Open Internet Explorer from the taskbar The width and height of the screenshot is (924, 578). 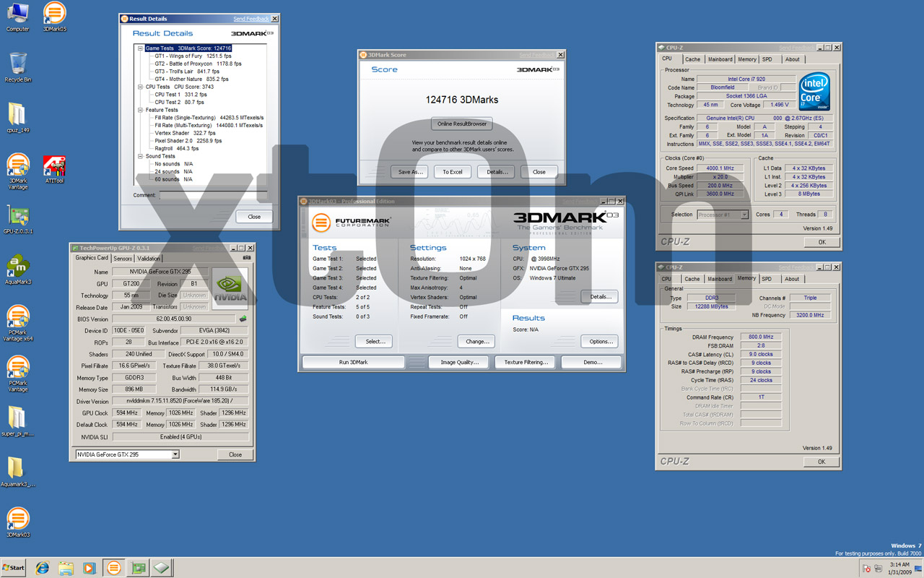pyautogui.click(x=43, y=568)
